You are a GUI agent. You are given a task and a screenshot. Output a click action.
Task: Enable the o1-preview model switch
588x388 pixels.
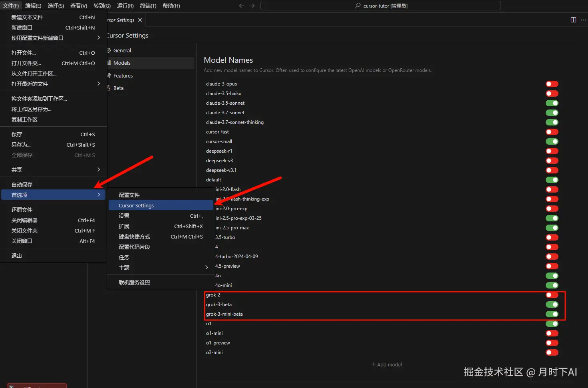(x=552, y=343)
